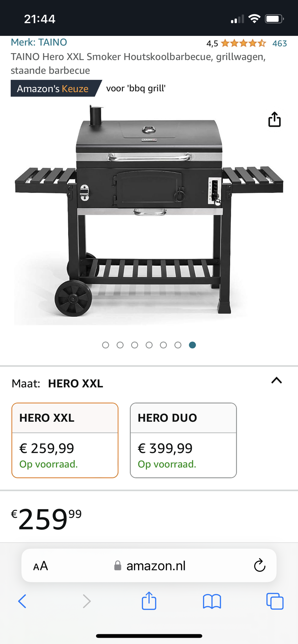Tap the fourth image carousel dot

pyautogui.click(x=149, y=345)
